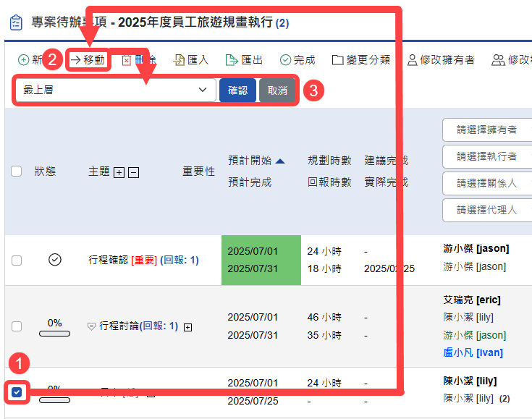
Task: Uncheck the checked checkbox in last row
Action: (17, 392)
